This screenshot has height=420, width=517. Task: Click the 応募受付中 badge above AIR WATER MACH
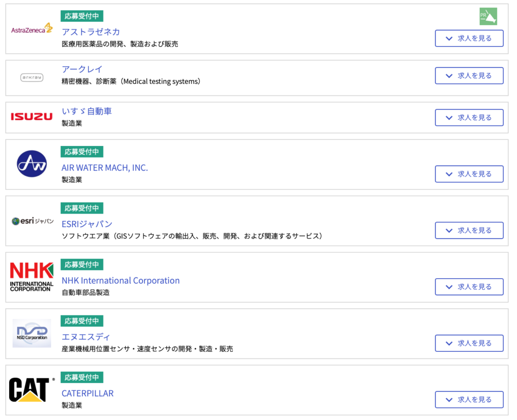pos(82,151)
